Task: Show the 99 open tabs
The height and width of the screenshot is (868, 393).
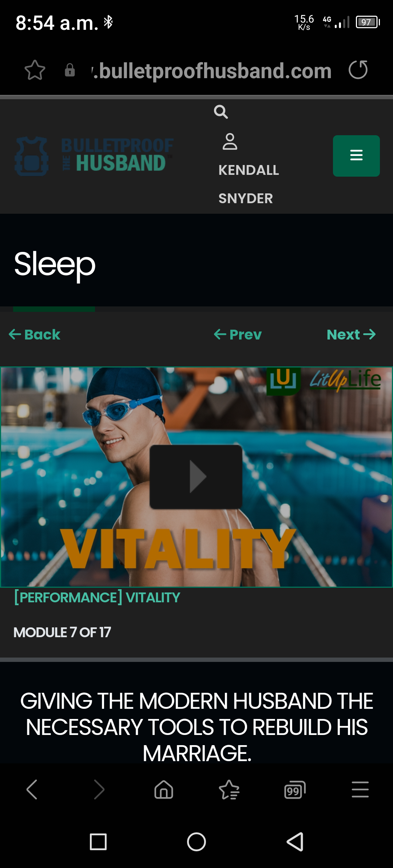Action: [295, 789]
